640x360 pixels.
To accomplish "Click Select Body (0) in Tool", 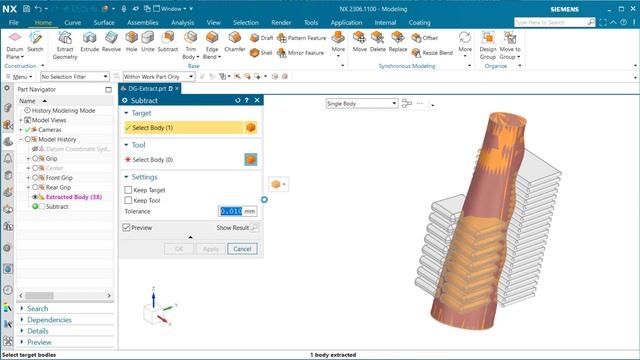I will [184, 160].
